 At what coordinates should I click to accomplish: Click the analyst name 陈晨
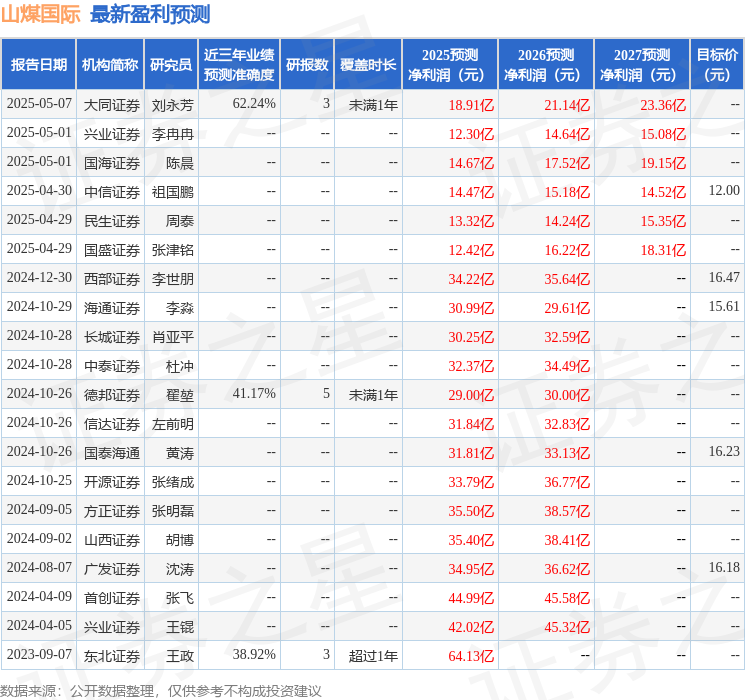(x=180, y=163)
